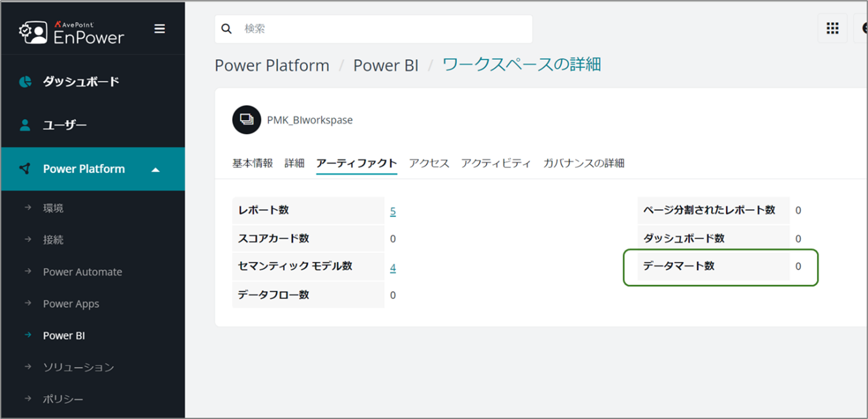The height and width of the screenshot is (419, 868).
Task: Select the Power Platform sidebar section
Action: [x=92, y=169]
